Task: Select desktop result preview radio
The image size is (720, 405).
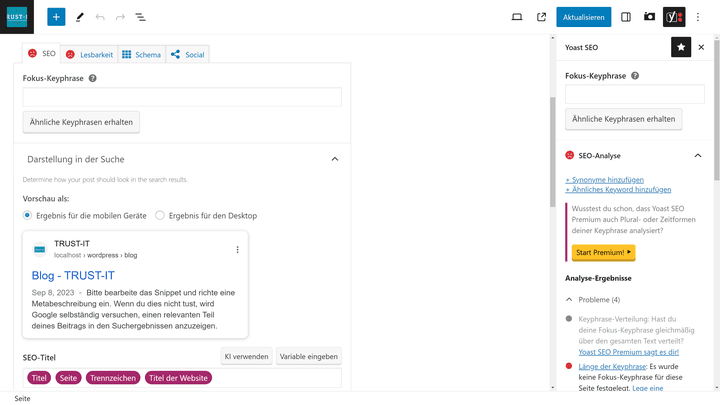Action: pyautogui.click(x=159, y=215)
